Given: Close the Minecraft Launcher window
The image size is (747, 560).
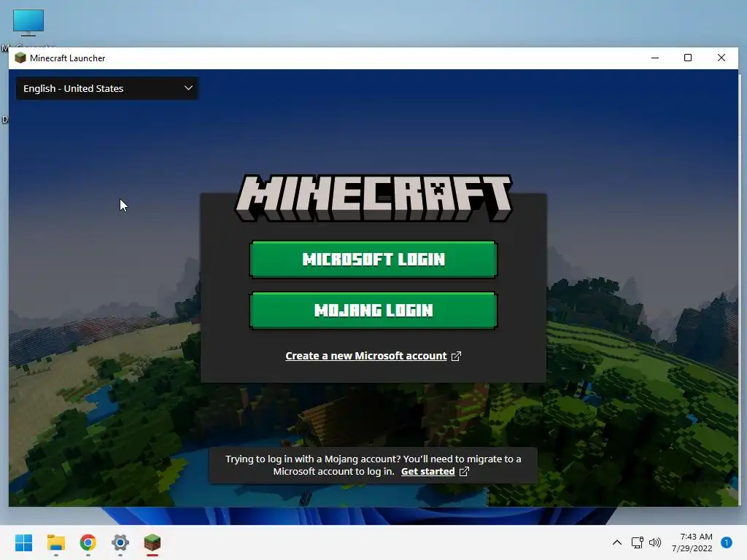Looking at the screenshot, I should point(721,58).
